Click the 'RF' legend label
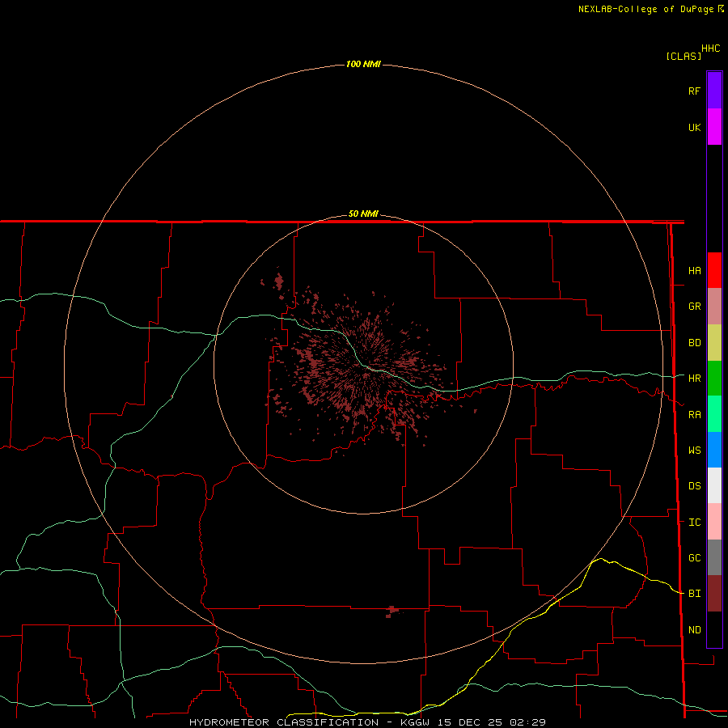Screen dimensions: 728x728 [695, 91]
